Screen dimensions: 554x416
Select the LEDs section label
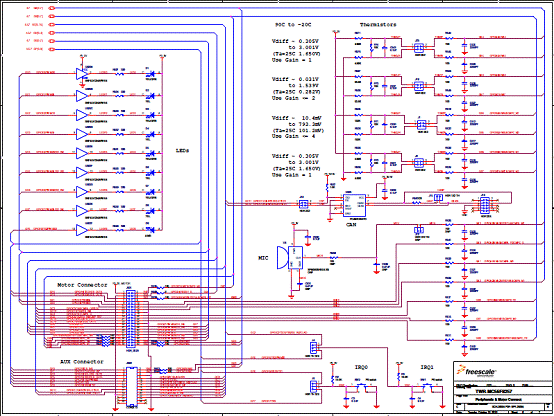[182, 151]
